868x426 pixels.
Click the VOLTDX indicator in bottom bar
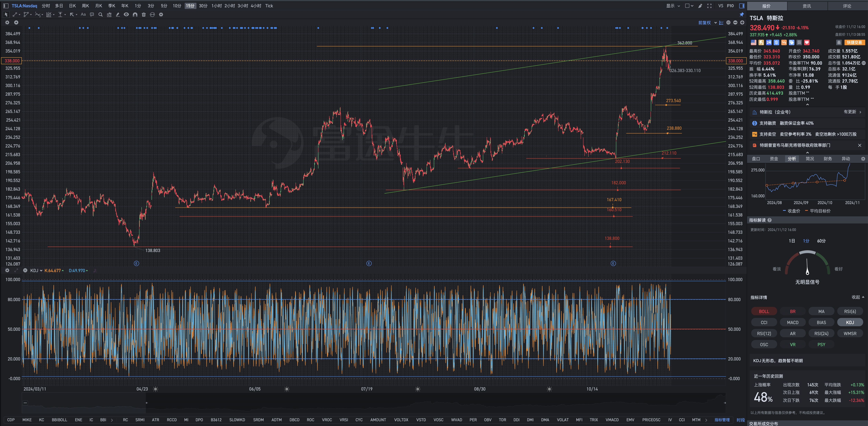[x=401, y=420]
